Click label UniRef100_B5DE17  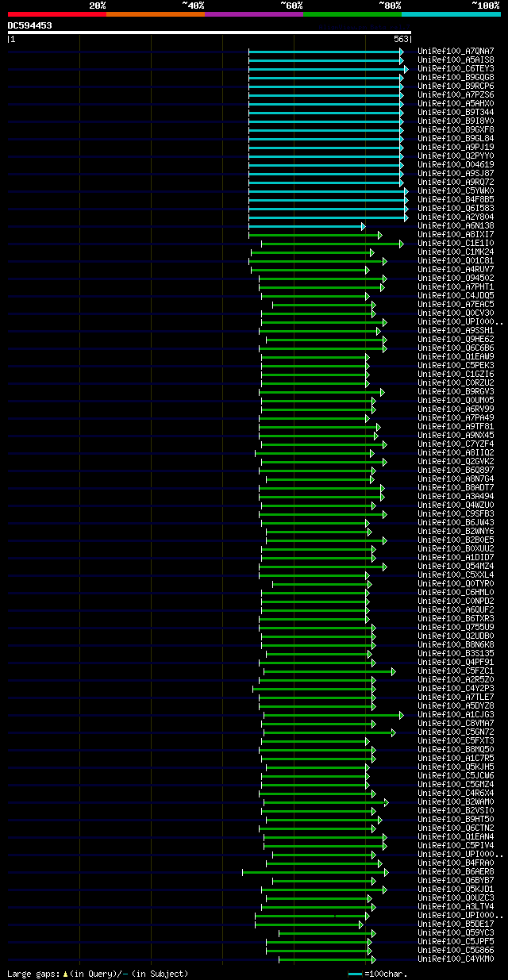[x=456, y=924]
